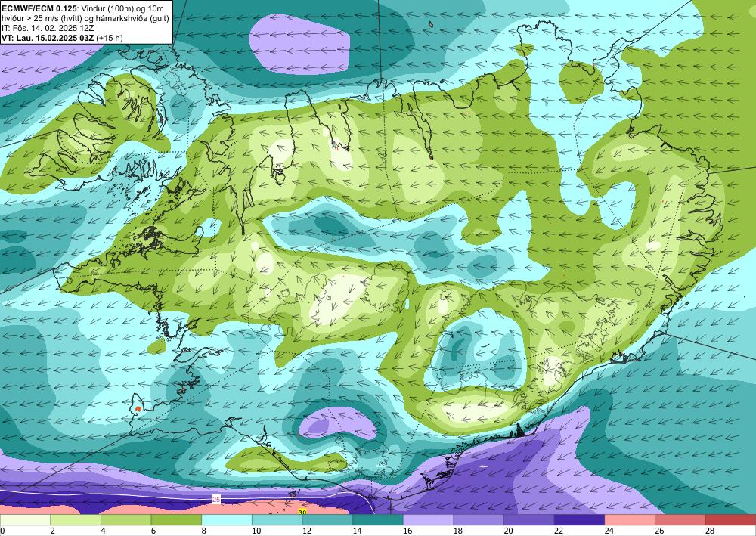
Task: Click the yellow '30' gust contour label
Action: (302, 512)
